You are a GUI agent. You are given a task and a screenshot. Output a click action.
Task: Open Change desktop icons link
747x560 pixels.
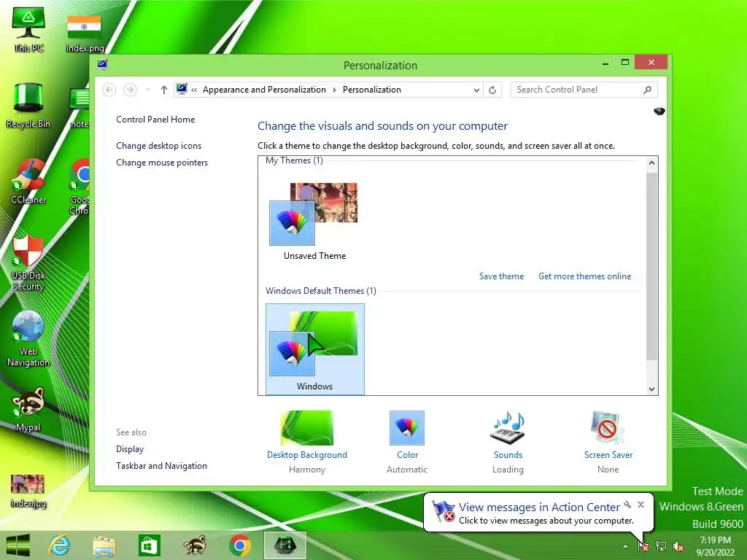click(x=158, y=146)
